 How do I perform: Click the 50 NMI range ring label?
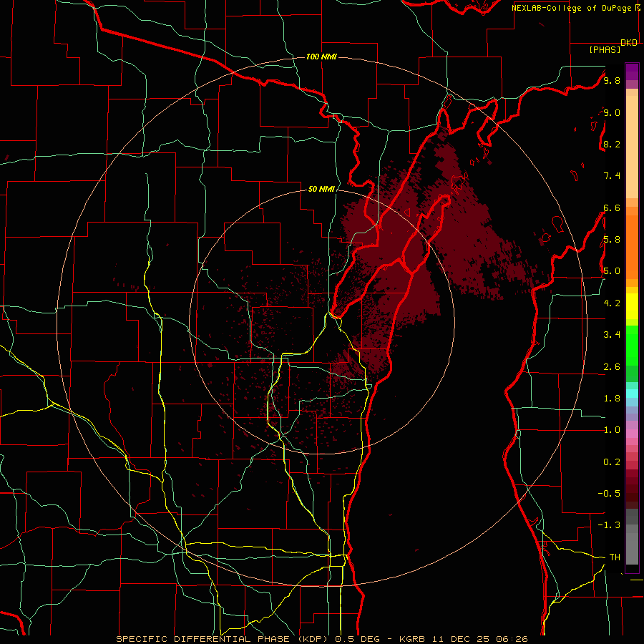coord(321,189)
